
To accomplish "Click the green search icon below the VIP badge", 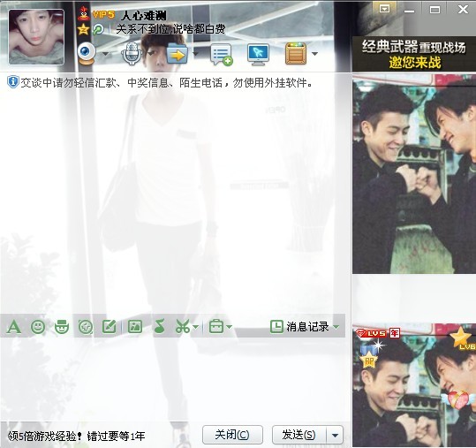I will (x=98, y=29).
